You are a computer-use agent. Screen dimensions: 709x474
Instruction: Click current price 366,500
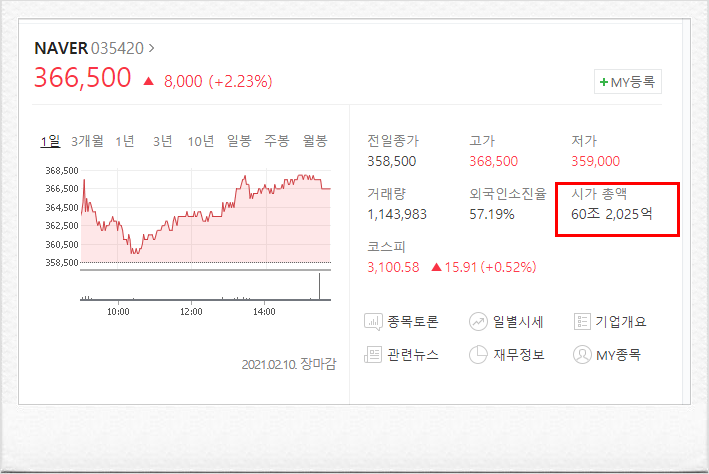[x=83, y=78]
